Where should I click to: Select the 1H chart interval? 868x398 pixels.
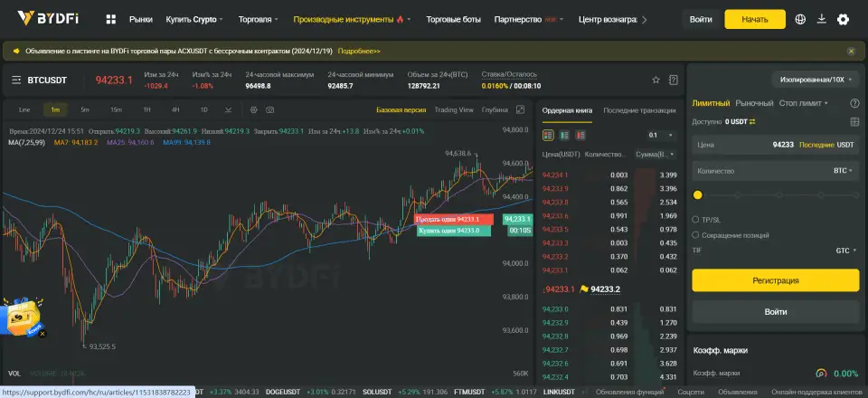pos(146,109)
